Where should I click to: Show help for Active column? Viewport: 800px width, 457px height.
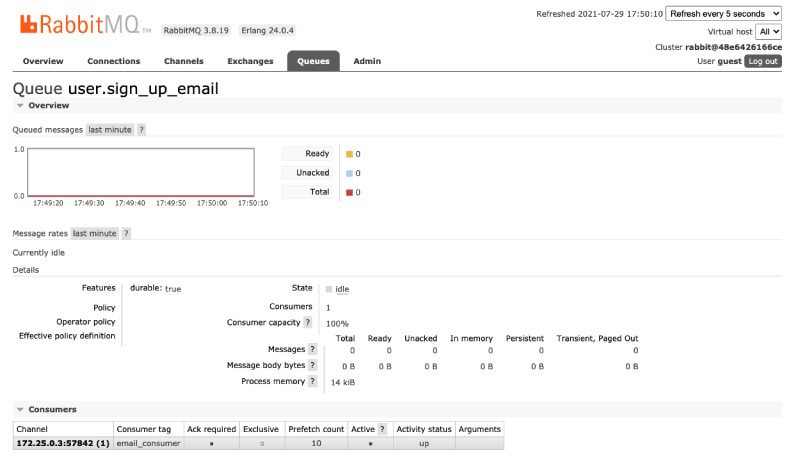click(382, 429)
